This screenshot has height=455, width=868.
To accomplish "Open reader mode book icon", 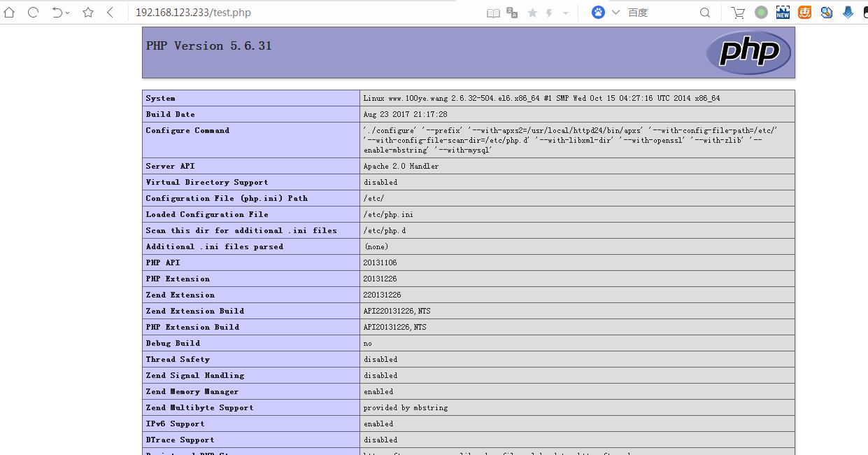I will coord(493,13).
